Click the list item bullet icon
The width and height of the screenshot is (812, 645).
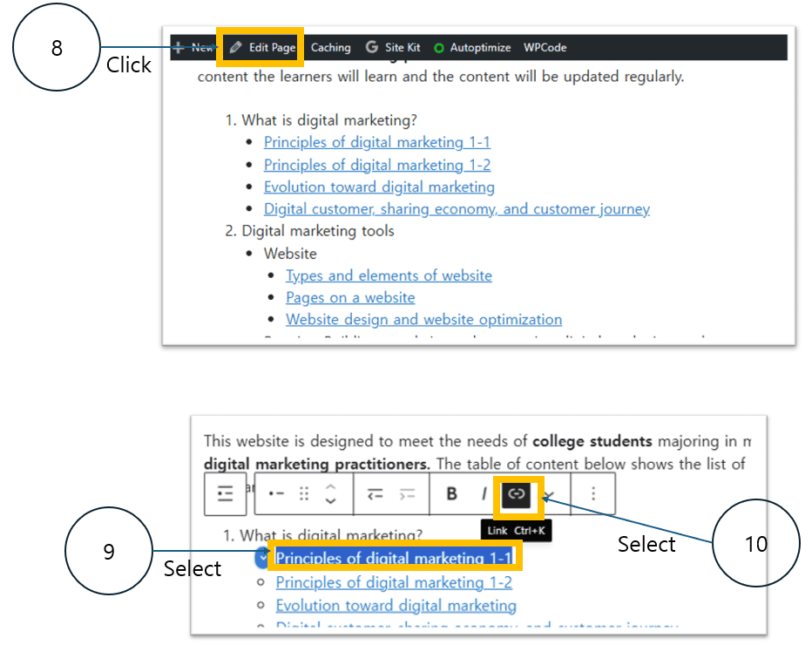tap(277, 494)
